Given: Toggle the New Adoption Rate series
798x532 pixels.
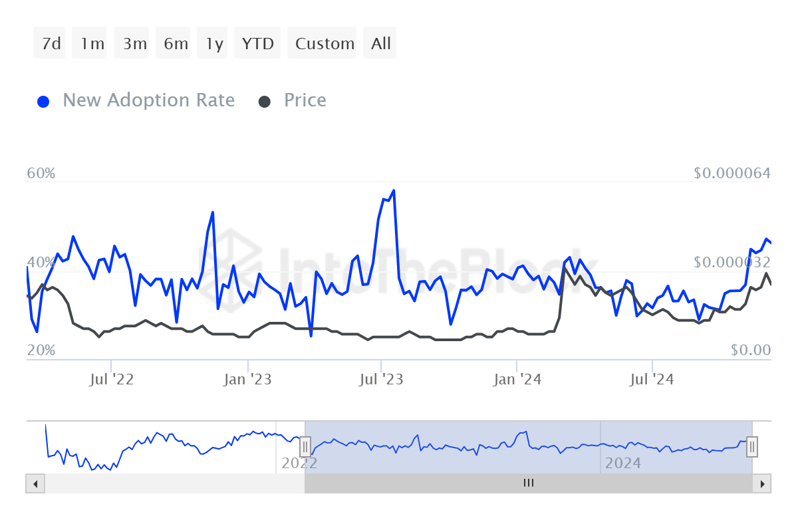Looking at the screenshot, I should (148, 100).
